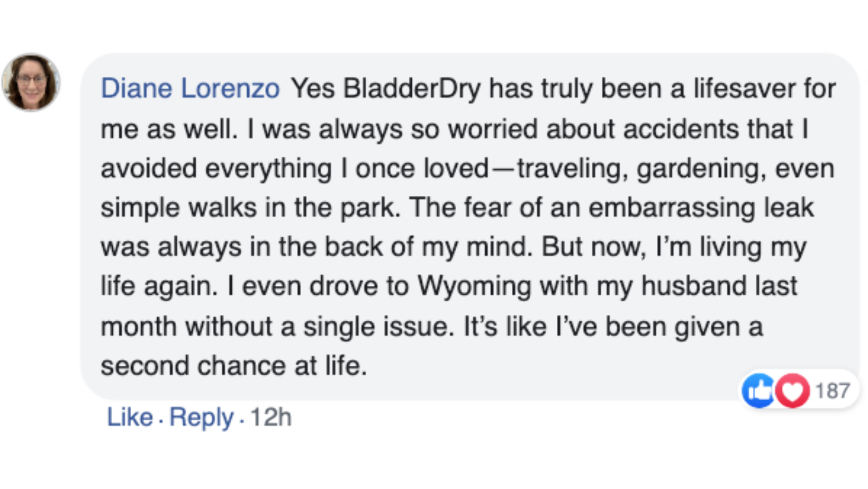Like Diane Lorenzo's comment
This screenshot has height=489, width=868.
(x=130, y=417)
